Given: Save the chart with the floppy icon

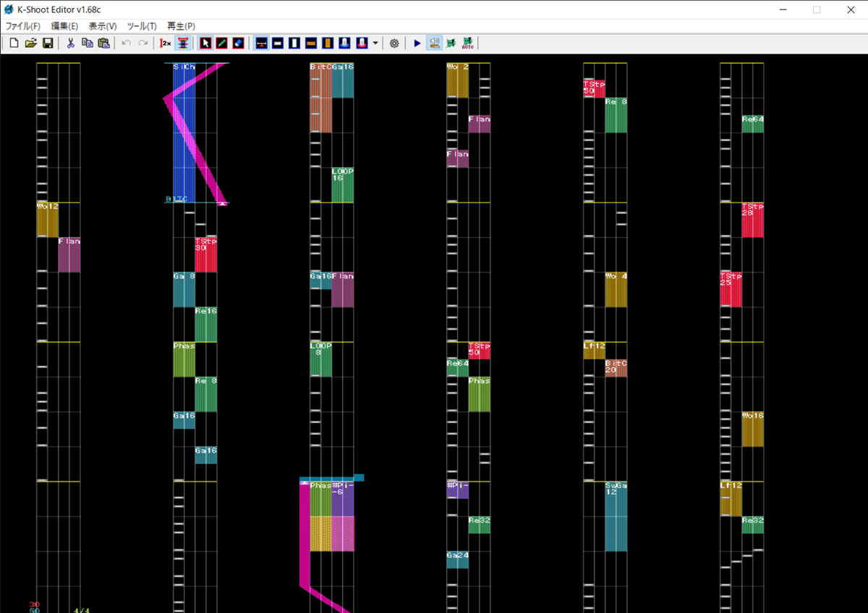Looking at the screenshot, I should tap(48, 43).
